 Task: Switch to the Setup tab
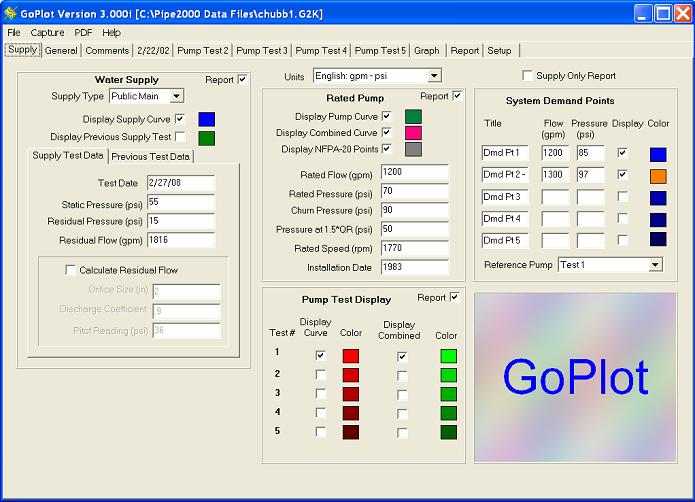coord(499,51)
